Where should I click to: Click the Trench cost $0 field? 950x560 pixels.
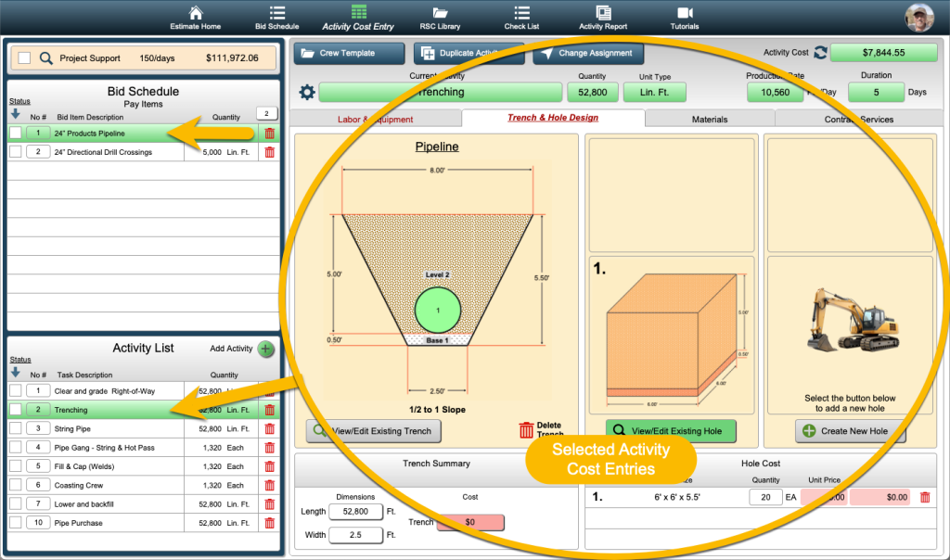pyautogui.click(x=470, y=522)
